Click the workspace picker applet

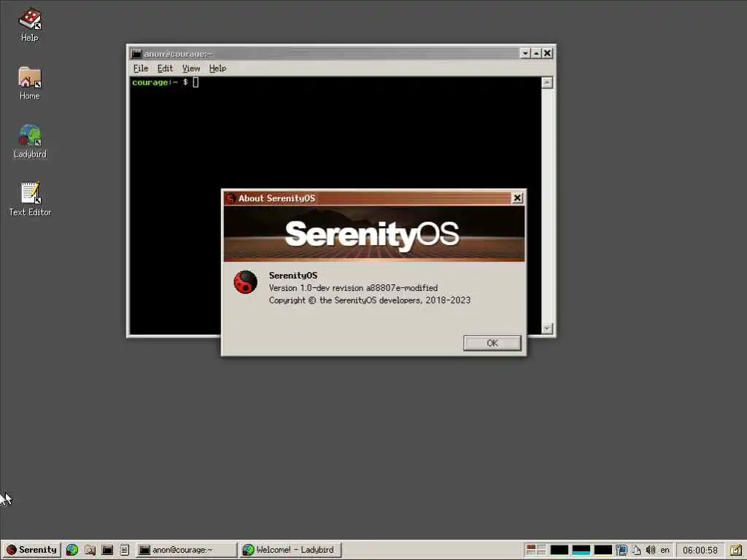(x=535, y=550)
